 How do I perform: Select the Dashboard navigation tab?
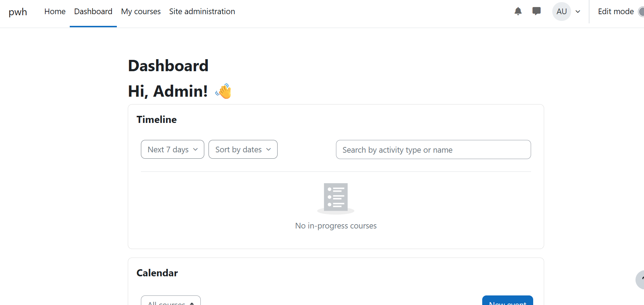[x=93, y=12]
